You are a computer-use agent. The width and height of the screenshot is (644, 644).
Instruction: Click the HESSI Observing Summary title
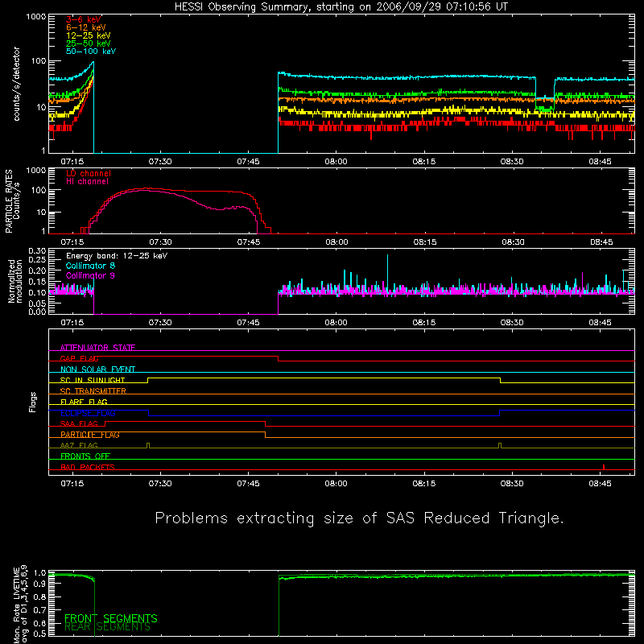[x=341, y=7]
